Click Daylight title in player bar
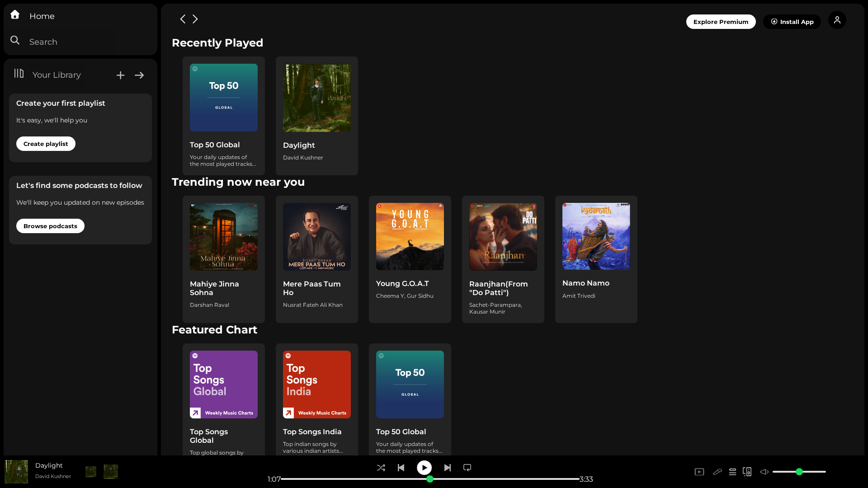 point(49,465)
